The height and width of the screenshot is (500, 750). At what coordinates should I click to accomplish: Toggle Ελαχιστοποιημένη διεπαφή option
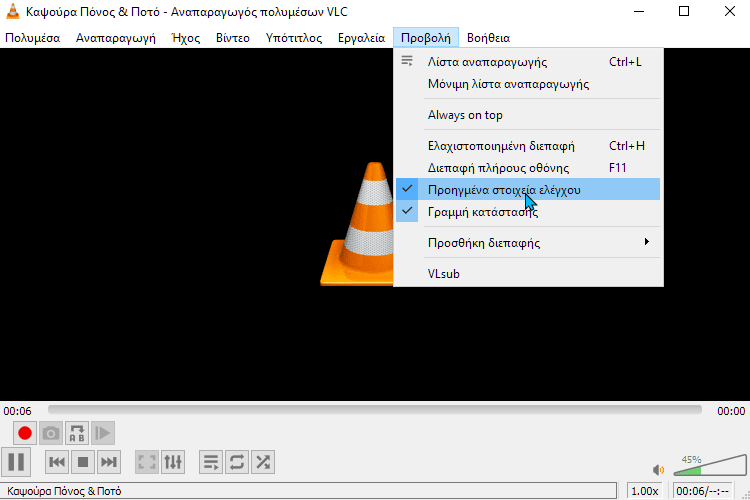coord(528,145)
